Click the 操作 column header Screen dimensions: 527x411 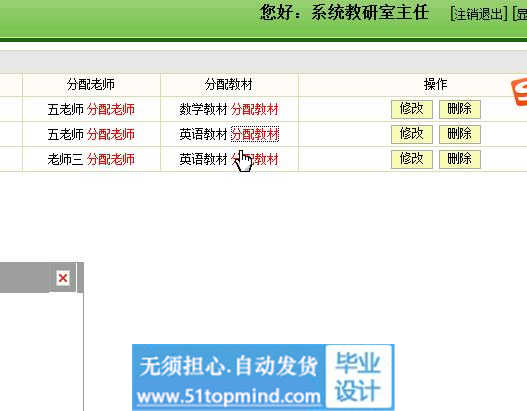pos(436,84)
